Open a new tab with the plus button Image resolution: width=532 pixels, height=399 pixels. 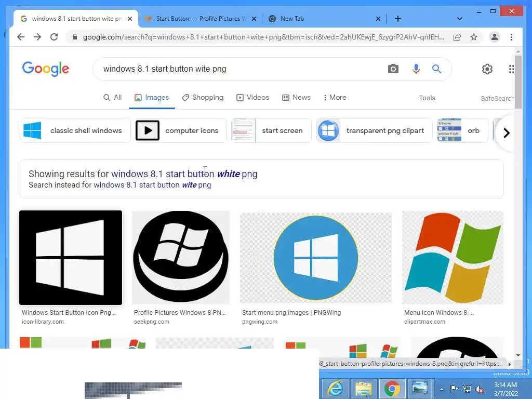398,19
